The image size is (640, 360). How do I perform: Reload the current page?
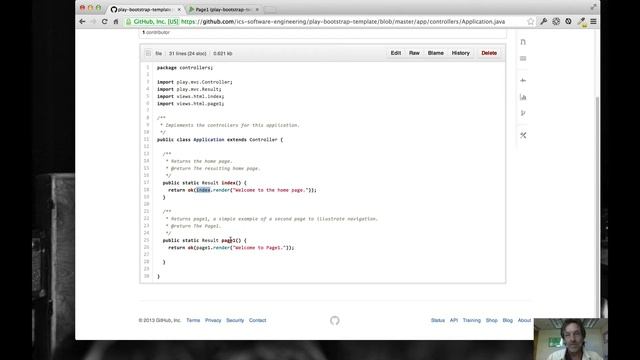coord(104,21)
